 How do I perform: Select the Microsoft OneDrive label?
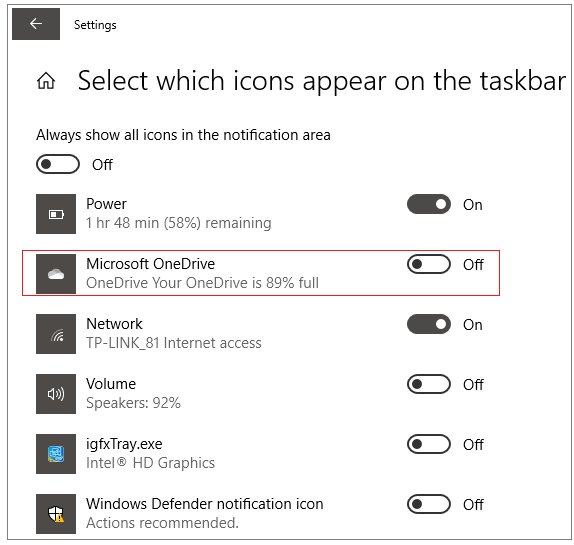pos(150,264)
